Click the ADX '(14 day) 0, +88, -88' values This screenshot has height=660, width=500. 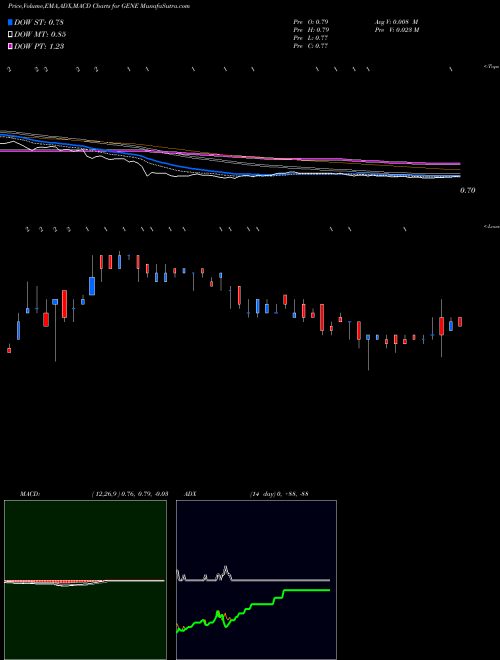tap(279, 494)
